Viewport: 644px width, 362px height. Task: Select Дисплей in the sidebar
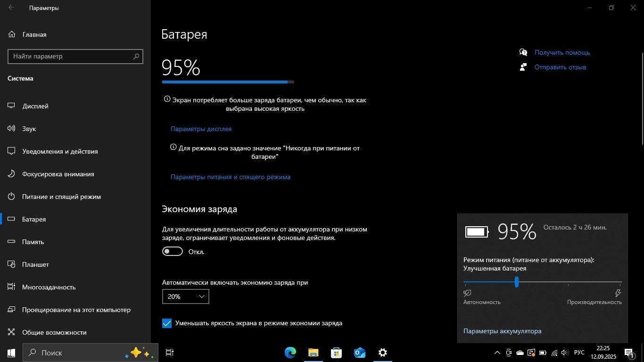(x=35, y=106)
